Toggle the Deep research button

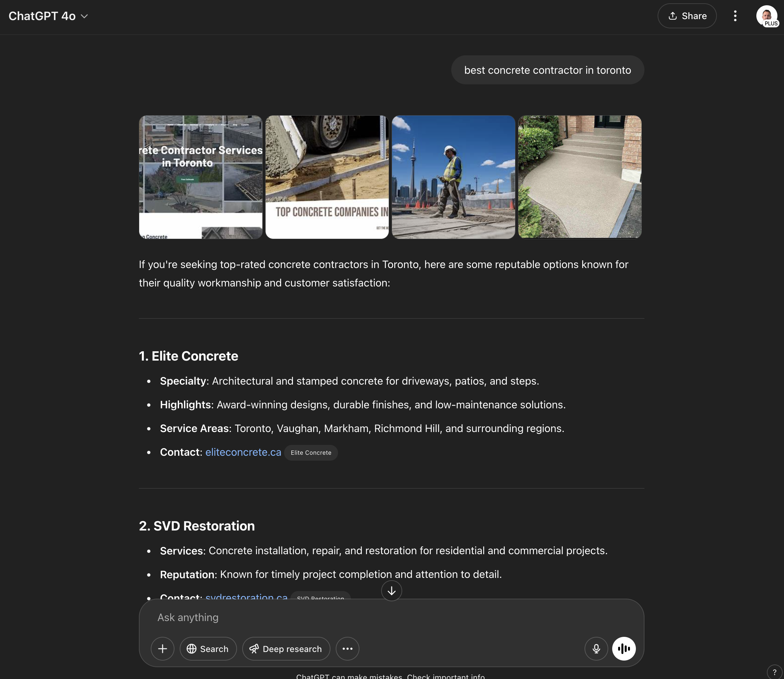286,649
